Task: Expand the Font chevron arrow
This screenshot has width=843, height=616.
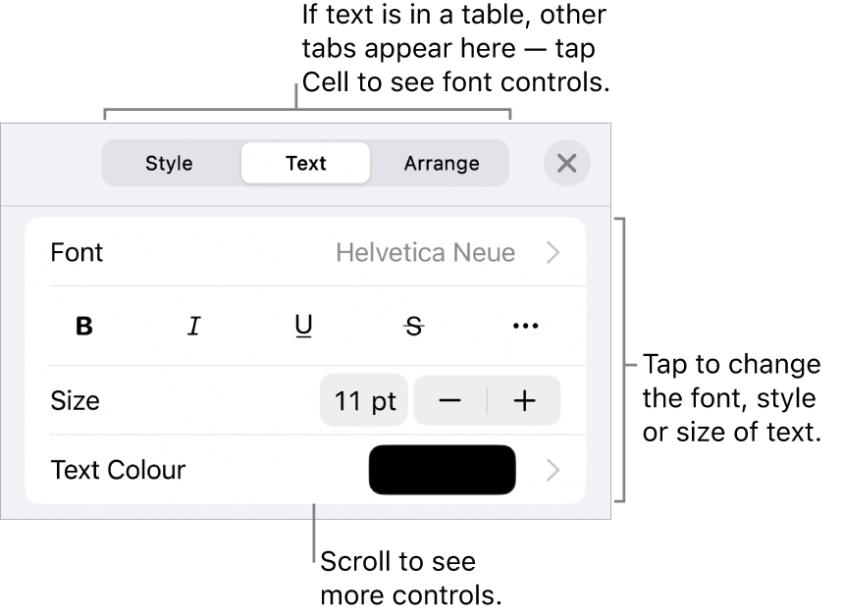Action: click(553, 253)
